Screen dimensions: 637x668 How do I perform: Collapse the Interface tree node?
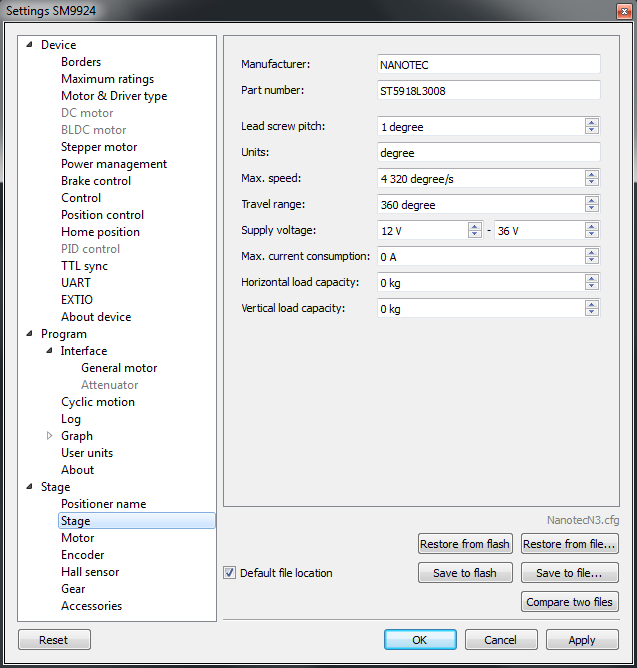pos(50,351)
